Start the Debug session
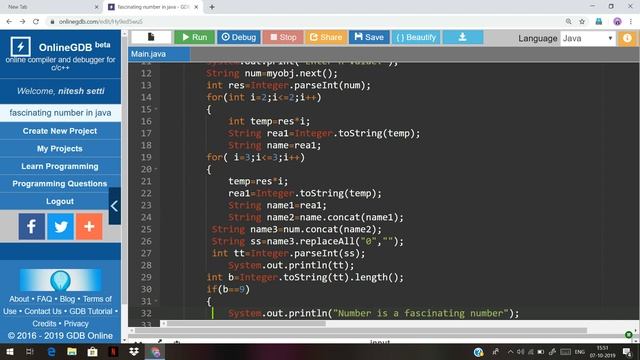 click(239, 37)
